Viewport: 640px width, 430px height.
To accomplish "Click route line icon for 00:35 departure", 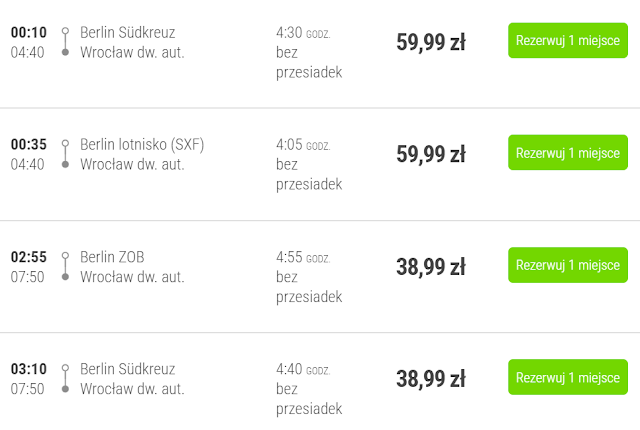I will [65, 154].
